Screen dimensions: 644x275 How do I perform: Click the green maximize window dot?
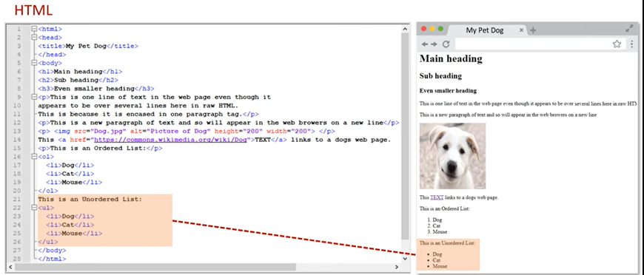click(x=440, y=29)
